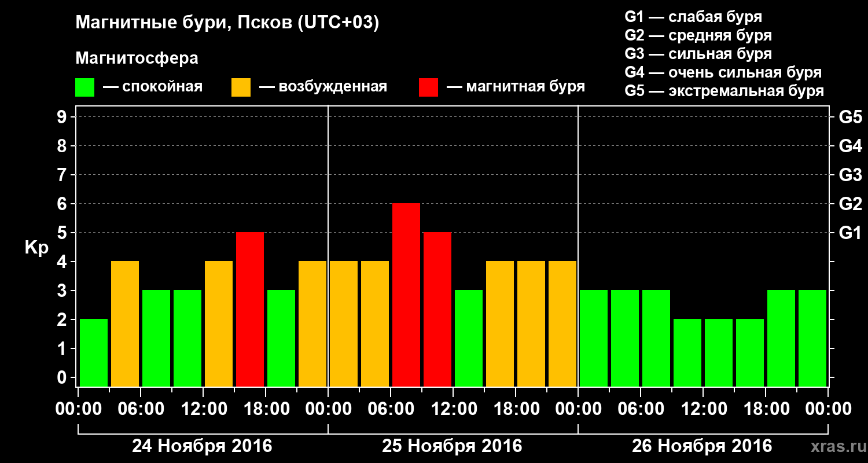The height and width of the screenshot is (463, 868).
Task: Click the tallest red bar reaching Kp 6
Action: coord(406,295)
